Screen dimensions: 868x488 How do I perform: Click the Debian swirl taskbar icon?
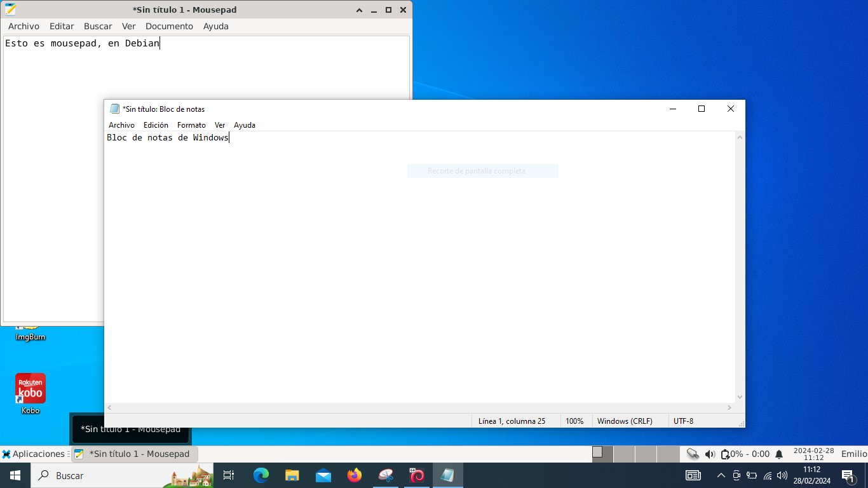[x=417, y=475]
